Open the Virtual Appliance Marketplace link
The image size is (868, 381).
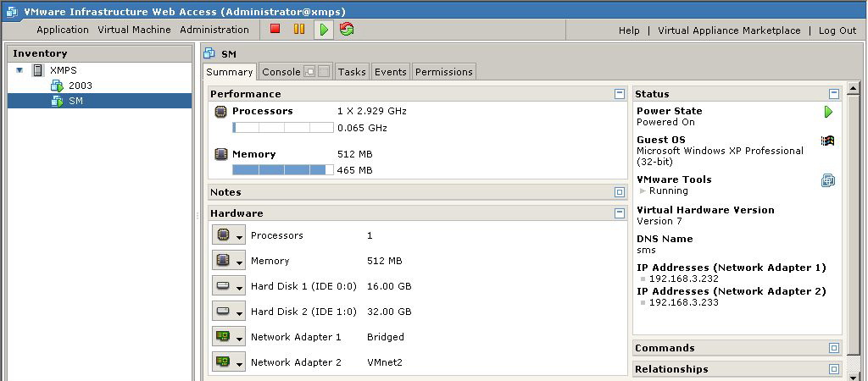click(x=729, y=30)
